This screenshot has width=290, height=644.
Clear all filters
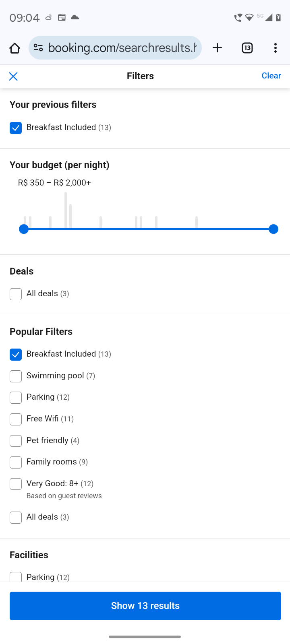click(x=271, y=76)
